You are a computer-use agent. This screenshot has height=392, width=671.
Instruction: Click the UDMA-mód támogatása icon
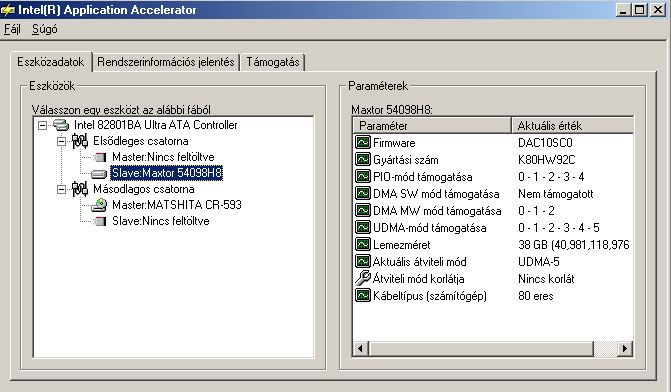pyautogui.click(x=362, y=227)
